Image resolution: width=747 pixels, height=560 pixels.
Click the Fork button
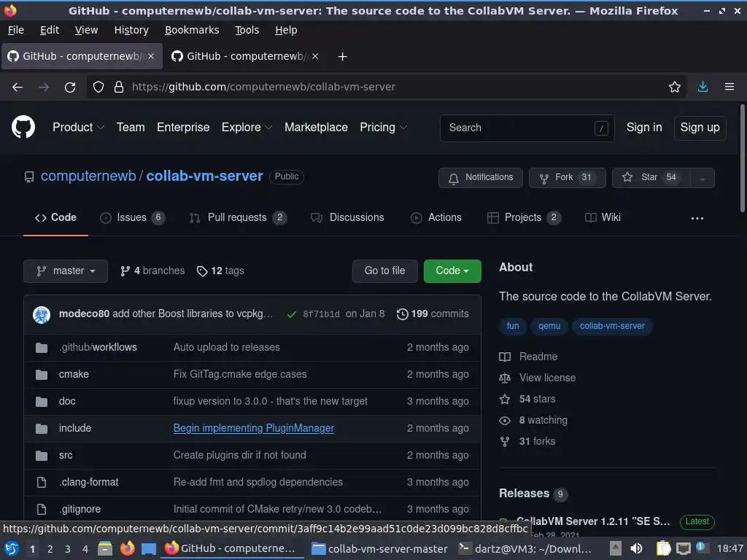click(x=568, y=178)
